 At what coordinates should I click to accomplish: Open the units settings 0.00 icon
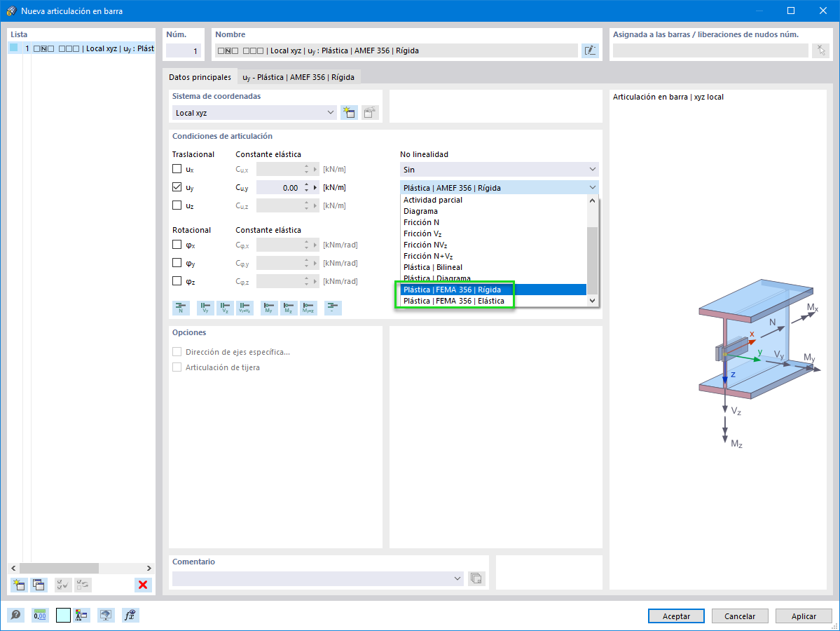[x=39, y=614]
